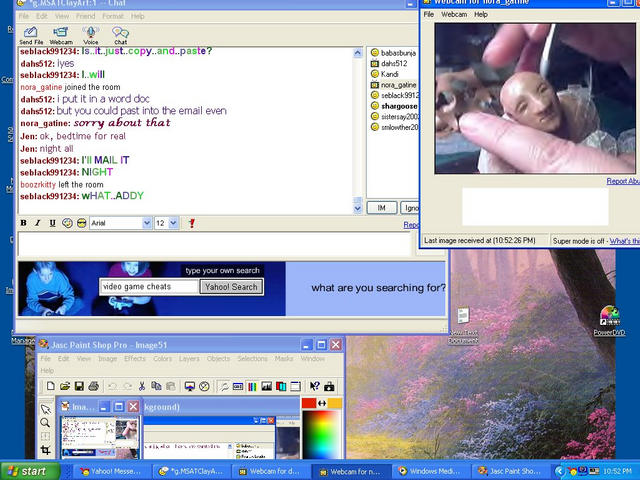Viewport: 640px width, 480px height.
Task: Click the video game cheats search field
Action: point(149,287)
